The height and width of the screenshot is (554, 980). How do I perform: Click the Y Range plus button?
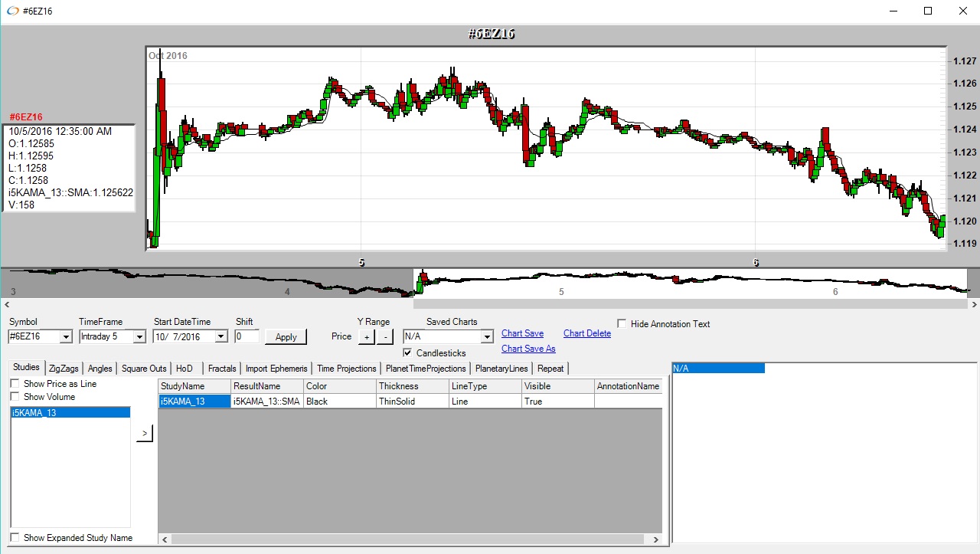(366, 337)
